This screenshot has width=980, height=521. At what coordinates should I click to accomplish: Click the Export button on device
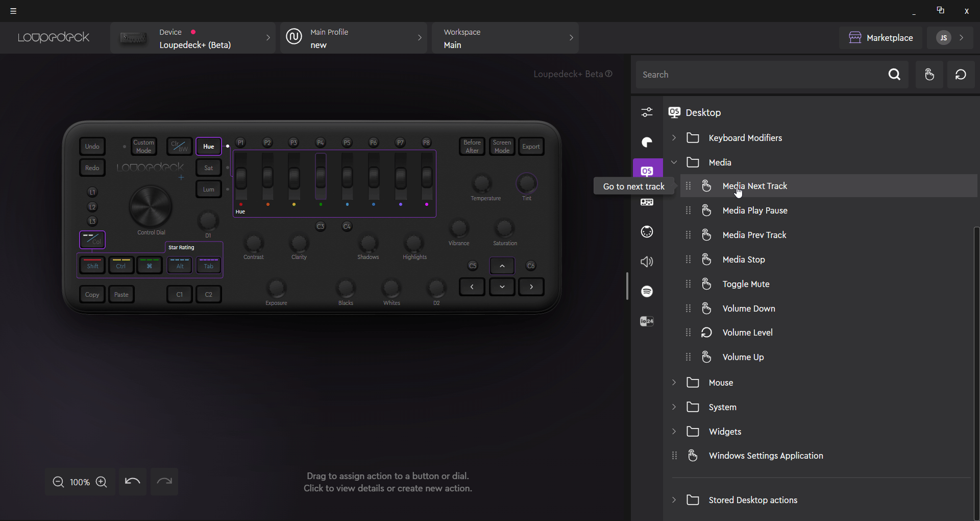[x=531, y=147]
